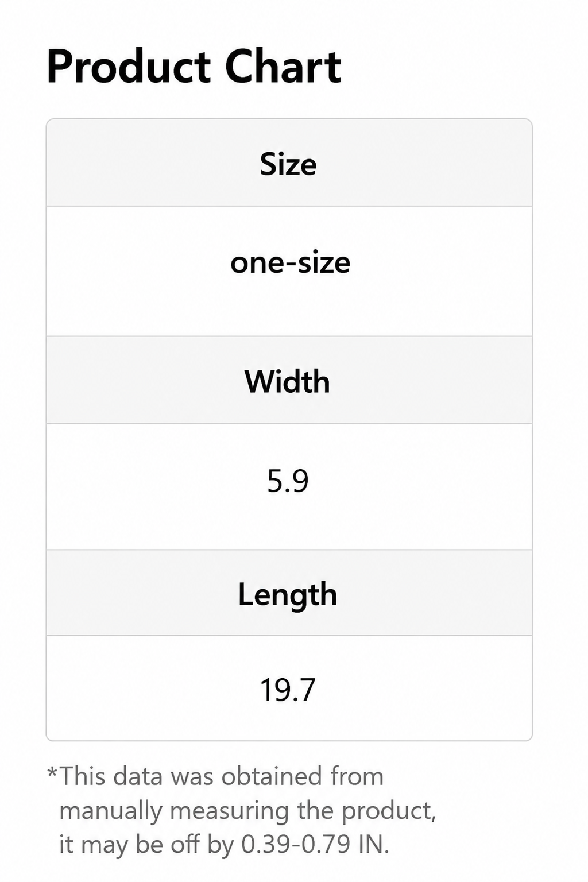Click the word 'manually' in the footnote

[x=111, y=812]
